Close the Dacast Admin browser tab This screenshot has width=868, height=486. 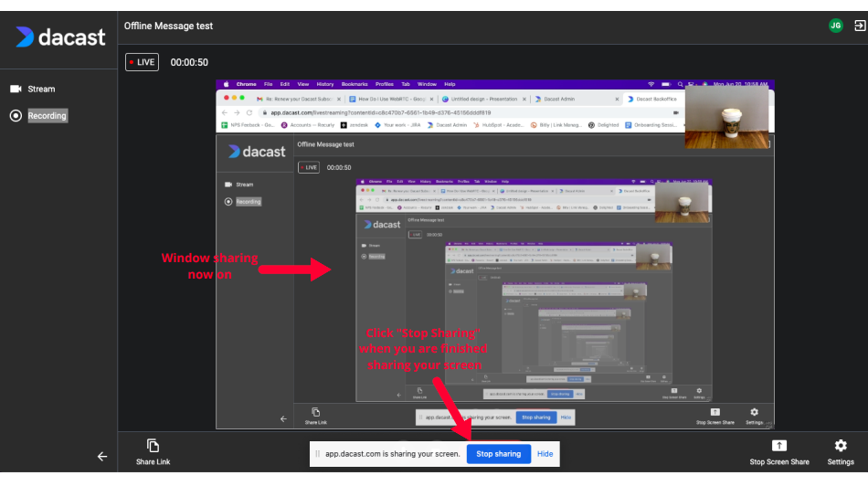tap(617, 99)
